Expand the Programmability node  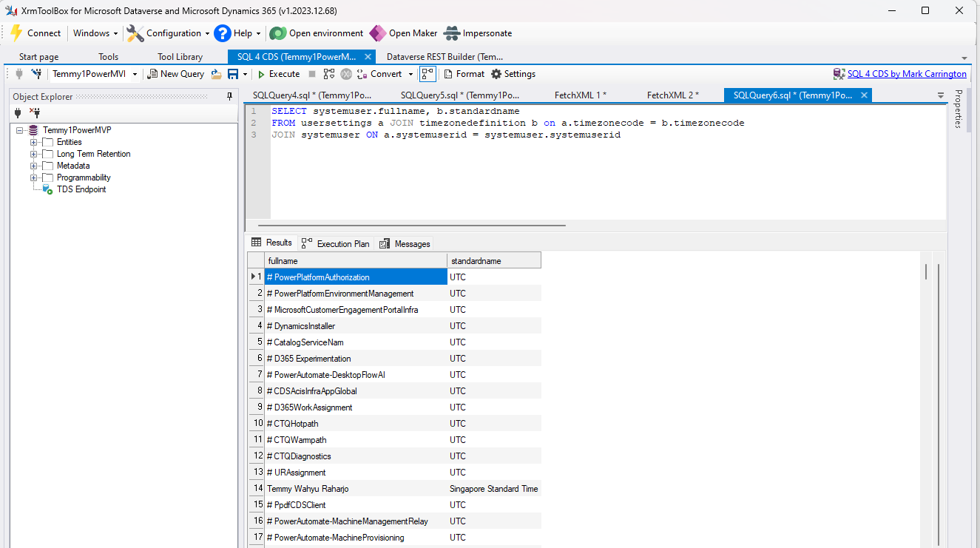pyautogui.click(x=33, y=177)
